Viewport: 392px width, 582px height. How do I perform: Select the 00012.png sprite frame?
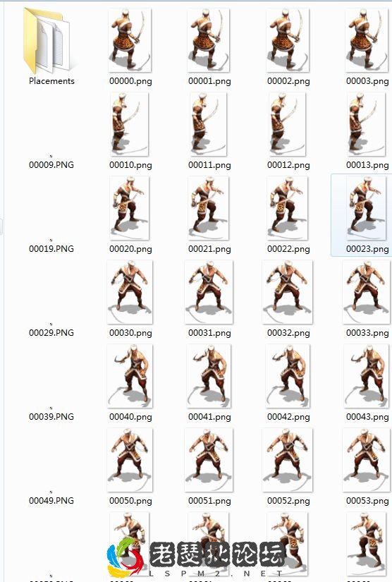[288, 124]
